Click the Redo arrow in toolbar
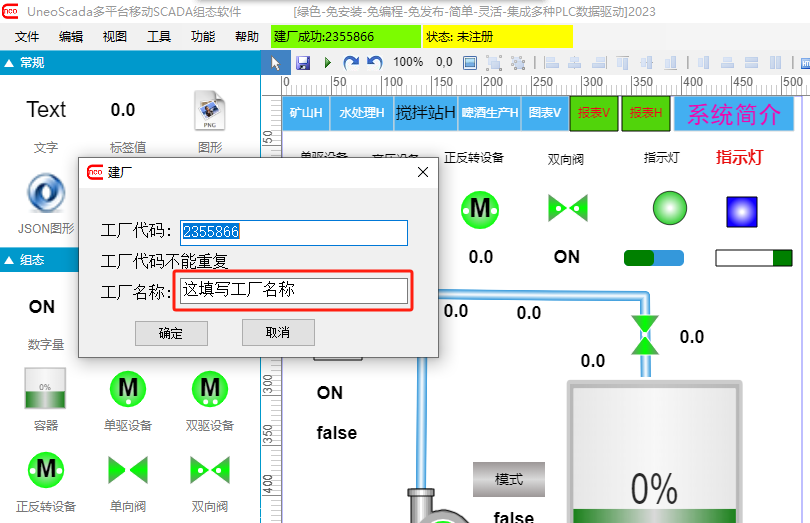Image resolution: width=810 pixels, height=523 pixels. coord(351,62)
